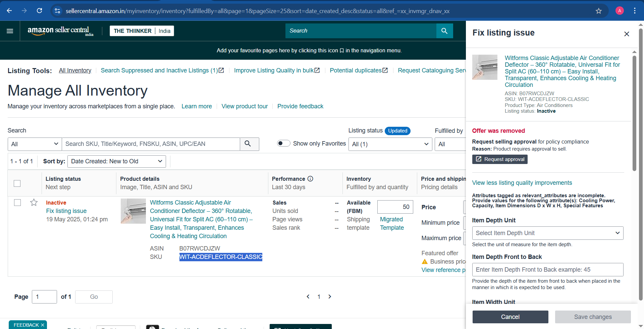This screenshot has height=329, width=644.
Task: Click the browser address bar URL
Action: [258, 11]
